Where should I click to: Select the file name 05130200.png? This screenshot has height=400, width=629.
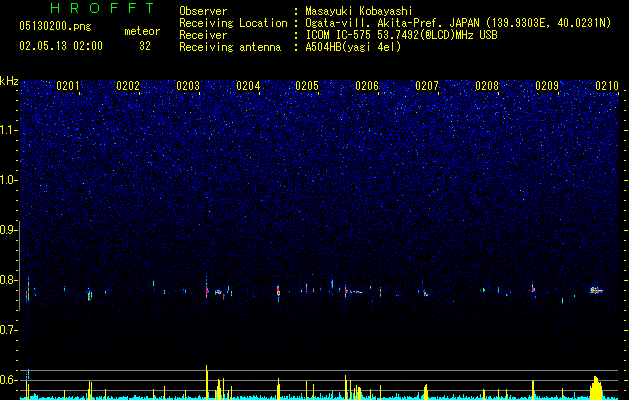click(x=55, y=27)
